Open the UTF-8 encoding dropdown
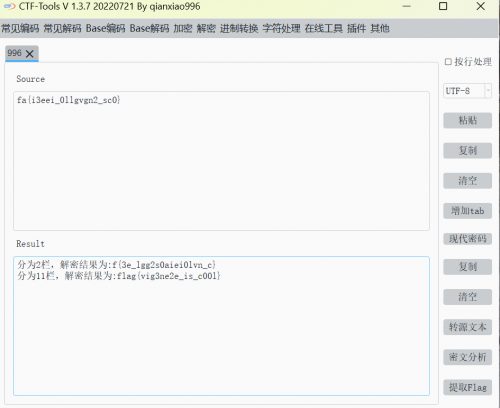Image resolution: width=500 pixels, height=408 pixels. [x=467, y=91]
